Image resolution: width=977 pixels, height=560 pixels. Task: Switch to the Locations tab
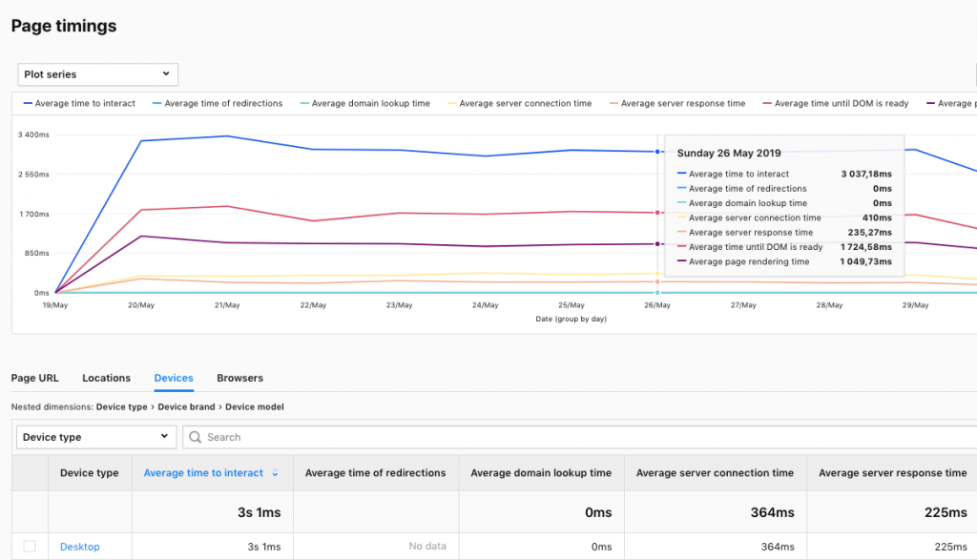[106, 378]
